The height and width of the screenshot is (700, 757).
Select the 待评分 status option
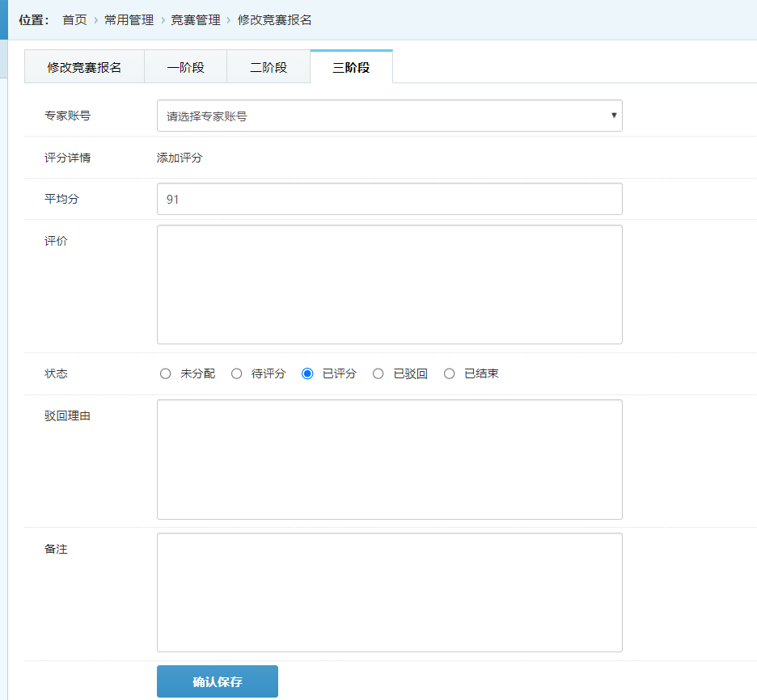click(237, 373)
